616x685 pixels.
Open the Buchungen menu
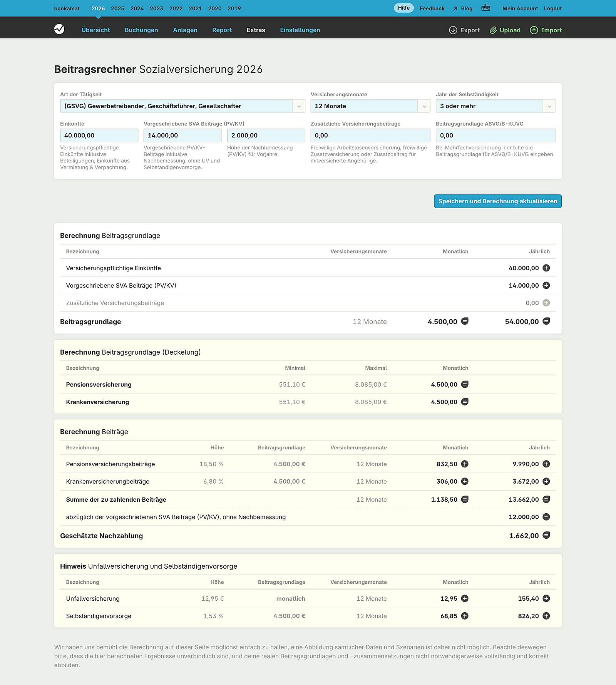[x=141, y=30]
